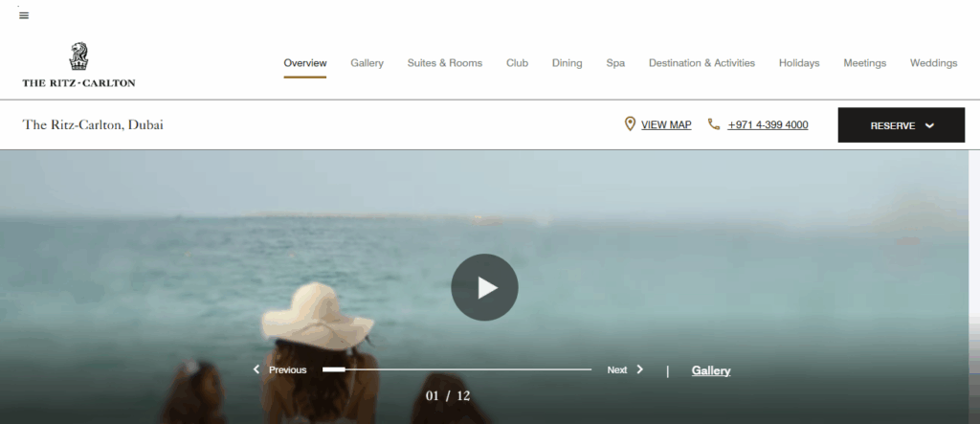Image resolution: width=980 pixels, height=424 pixels.
Task: Click The Ritz-Carlton, Dubai heading
Action: click(93, 124)
